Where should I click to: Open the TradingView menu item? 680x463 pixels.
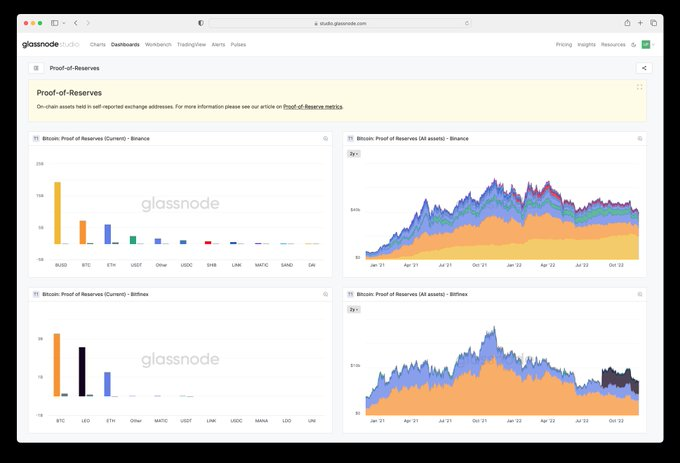coord(191,45)
